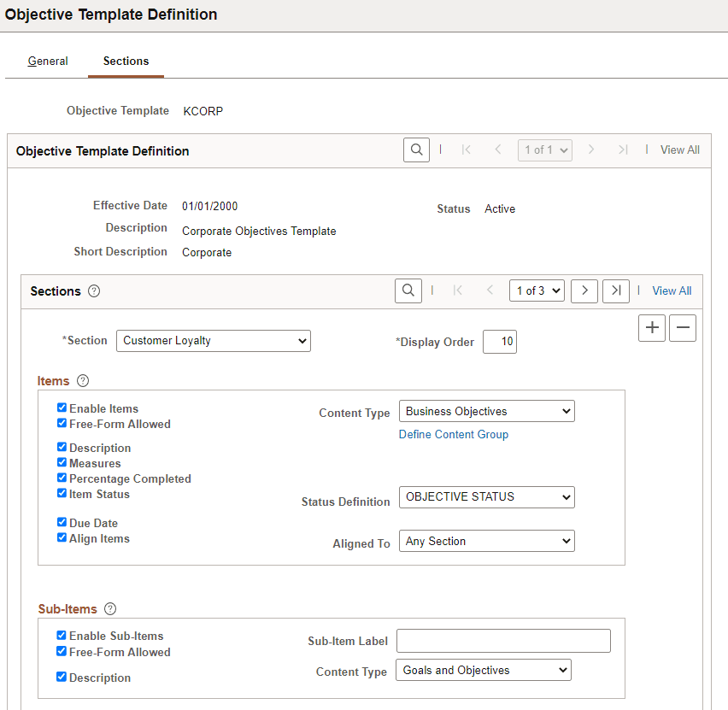Open help for the Sub-Items group
This screenshot has width=728, height=710.
click(x=109, y=608)
